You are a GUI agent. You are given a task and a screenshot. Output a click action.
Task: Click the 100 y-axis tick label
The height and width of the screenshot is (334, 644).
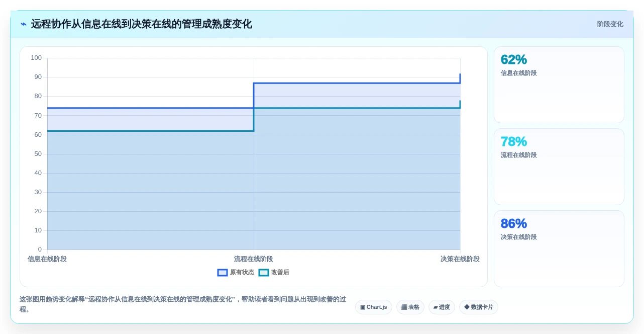pyautogui.click(x=36, y=58)
